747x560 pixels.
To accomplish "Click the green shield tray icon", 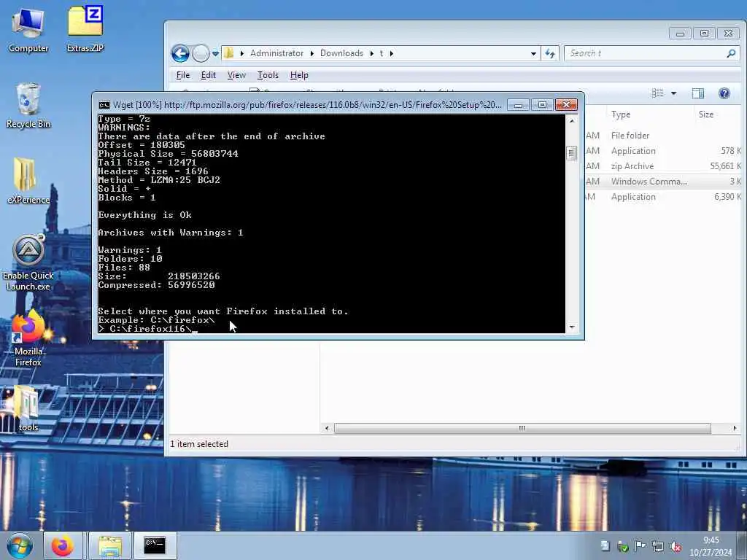I will point(623,547).
